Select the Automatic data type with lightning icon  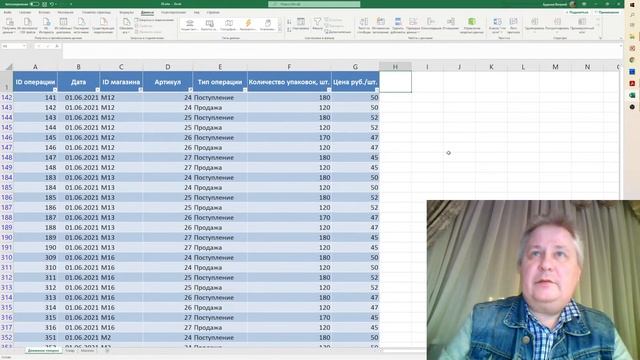click(248, 24)
